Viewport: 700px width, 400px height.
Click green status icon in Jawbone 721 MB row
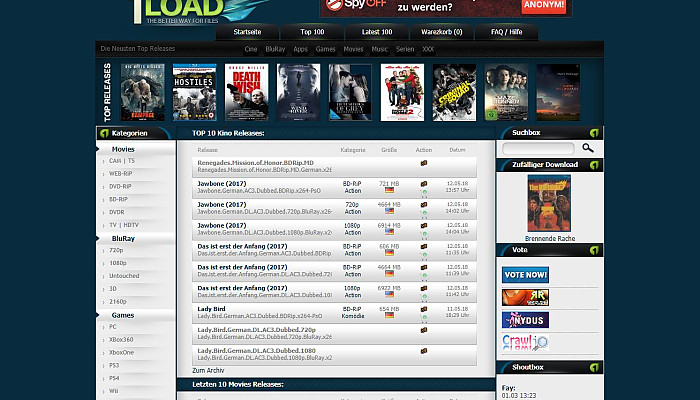[x=425, y=192]
